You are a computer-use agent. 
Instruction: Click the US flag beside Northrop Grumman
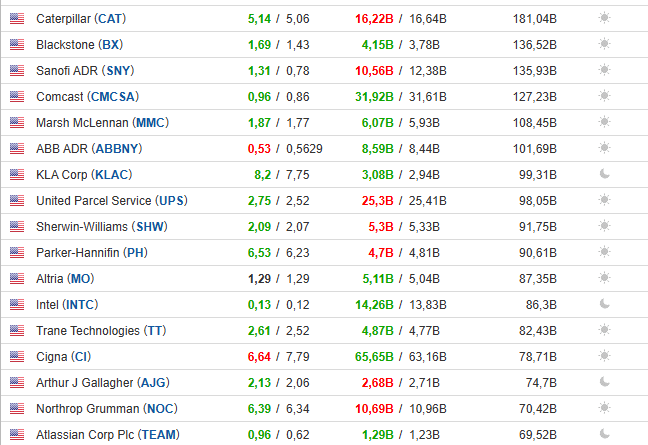[16, 408]
